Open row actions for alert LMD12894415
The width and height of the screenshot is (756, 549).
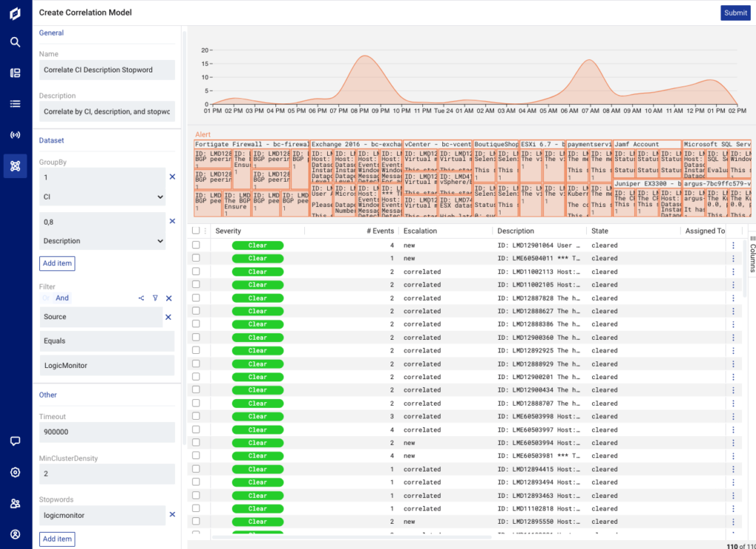(733, 469)
